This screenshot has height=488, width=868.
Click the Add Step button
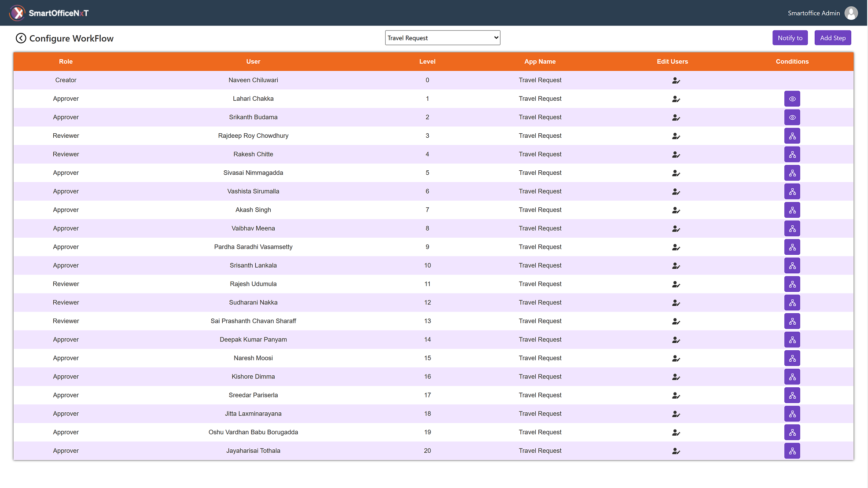click(x=832, y=38)
